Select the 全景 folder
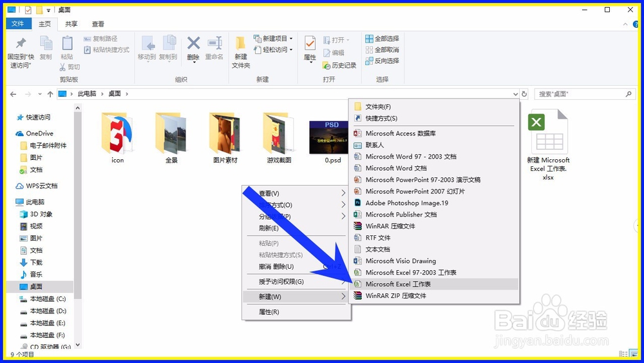644x363 pixels. click(171, 138)
